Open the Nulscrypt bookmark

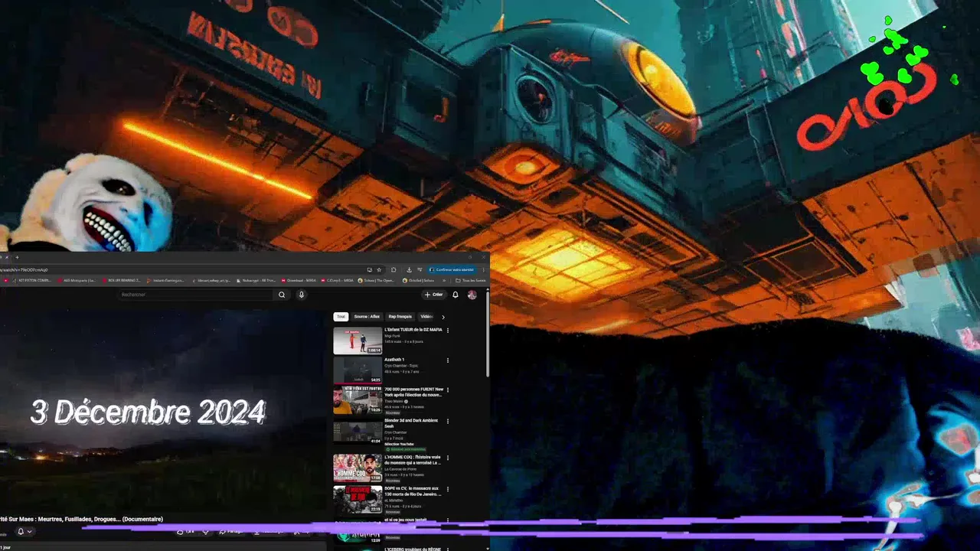(256, 281)
